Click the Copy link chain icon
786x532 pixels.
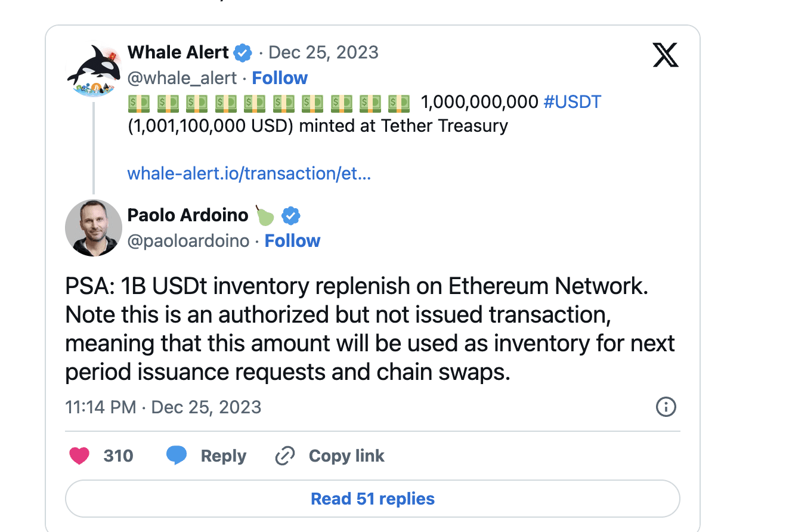click(x=284, y=455)
